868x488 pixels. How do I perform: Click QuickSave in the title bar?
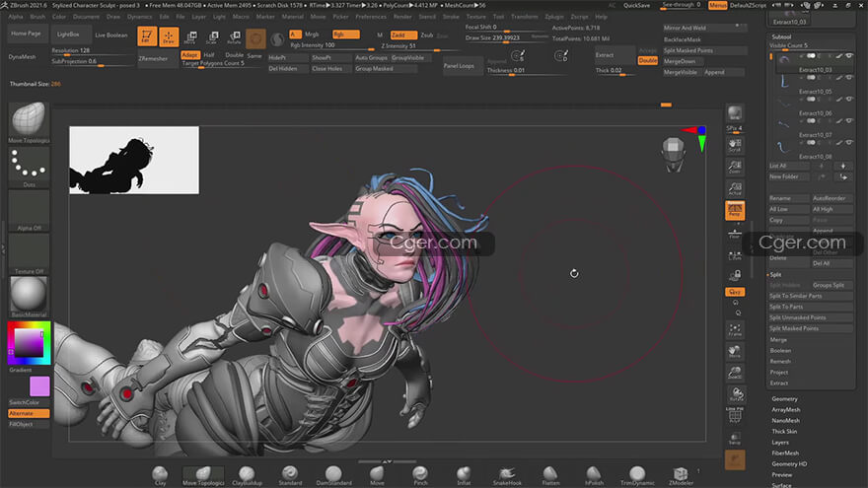pos(637,6)
